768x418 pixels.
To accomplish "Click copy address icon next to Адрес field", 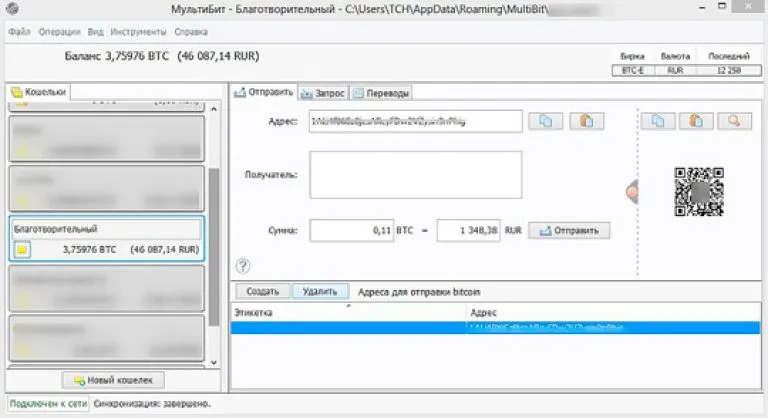I will click(546, 121).
